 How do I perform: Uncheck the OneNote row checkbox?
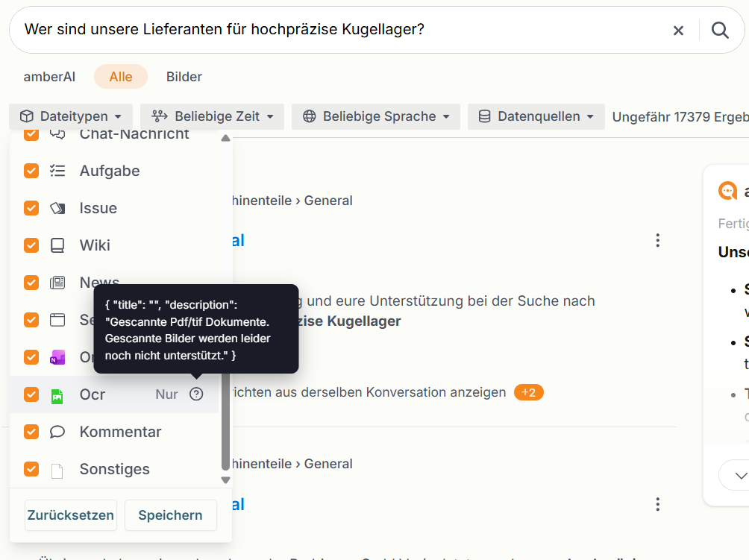coord(31,356)
